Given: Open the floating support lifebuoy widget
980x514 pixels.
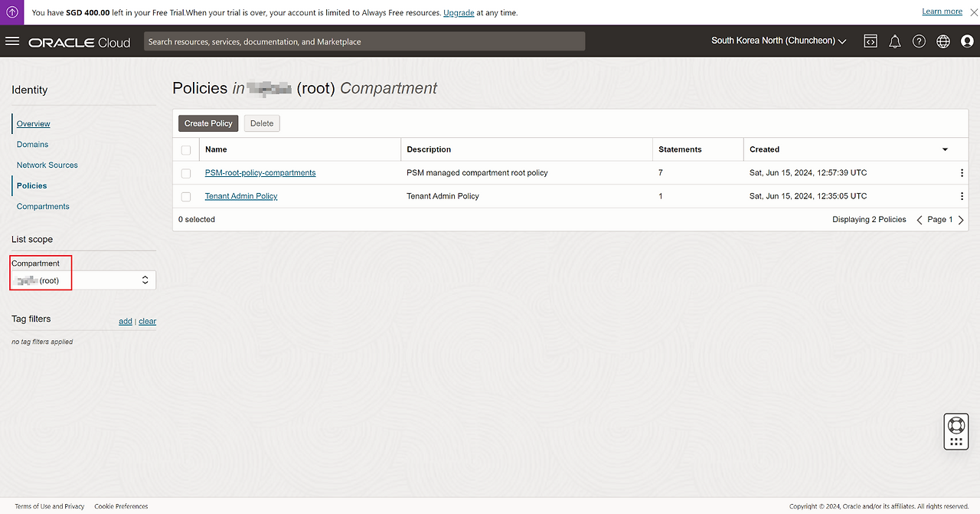Looking at the screenshot, I should [955, 424].
